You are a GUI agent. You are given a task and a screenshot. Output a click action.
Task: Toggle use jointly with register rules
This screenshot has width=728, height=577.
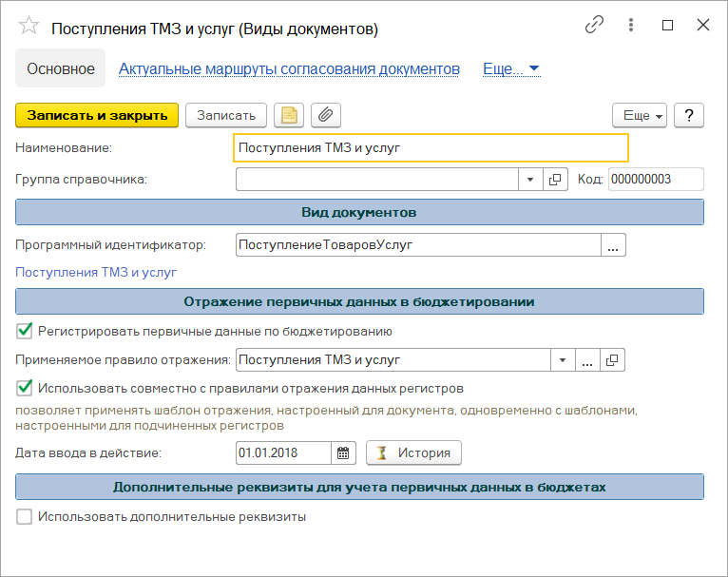(x=25, y=388)
